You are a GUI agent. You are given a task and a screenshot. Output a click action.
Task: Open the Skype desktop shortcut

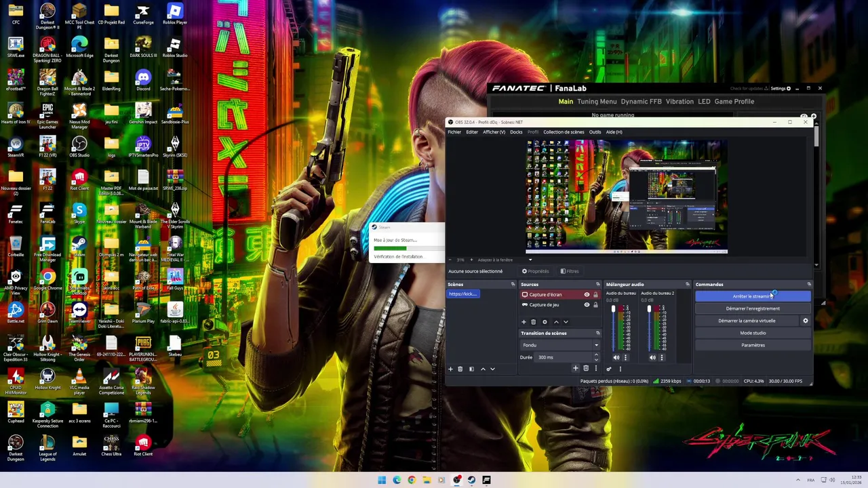(x=79, y=213)
